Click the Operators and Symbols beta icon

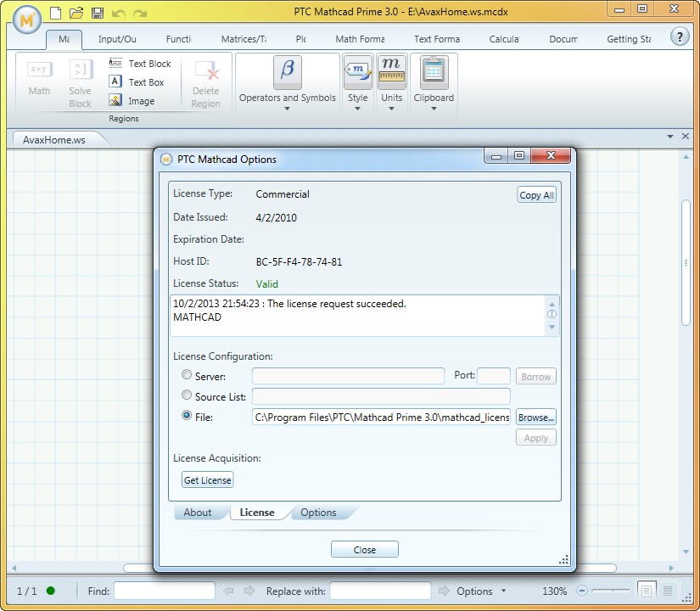tap(288, 73)
